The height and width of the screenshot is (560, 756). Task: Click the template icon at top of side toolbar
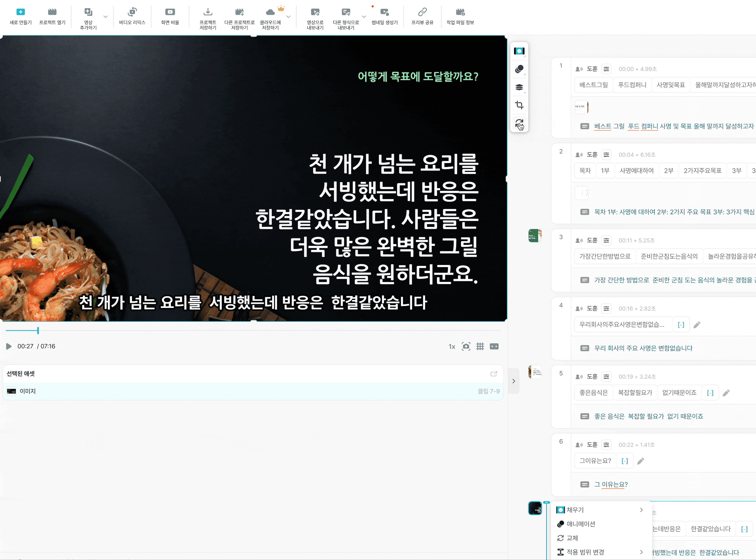(x=519, y=51)
